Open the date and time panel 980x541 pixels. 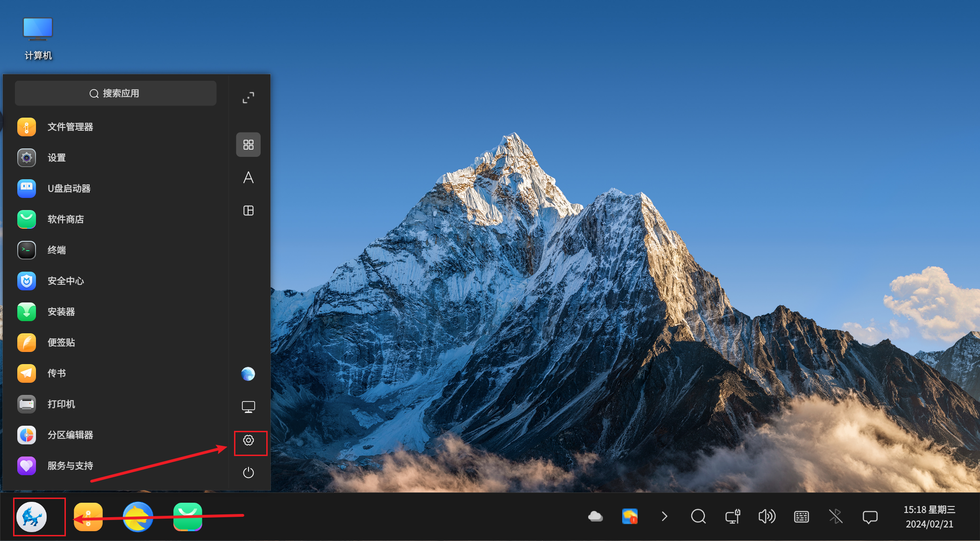pos(929,517)
